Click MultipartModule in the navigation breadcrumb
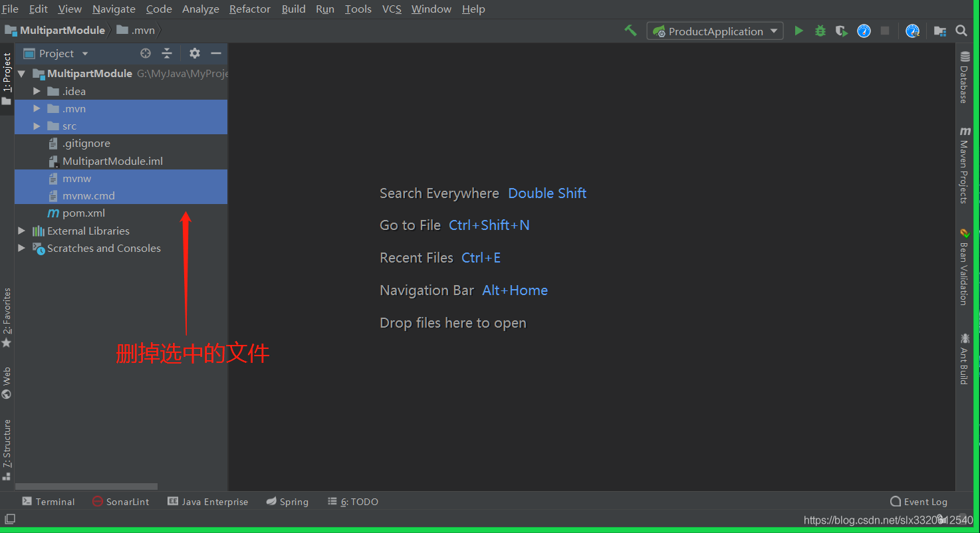Viewport: 980px width, 533px height. point(55,31)
